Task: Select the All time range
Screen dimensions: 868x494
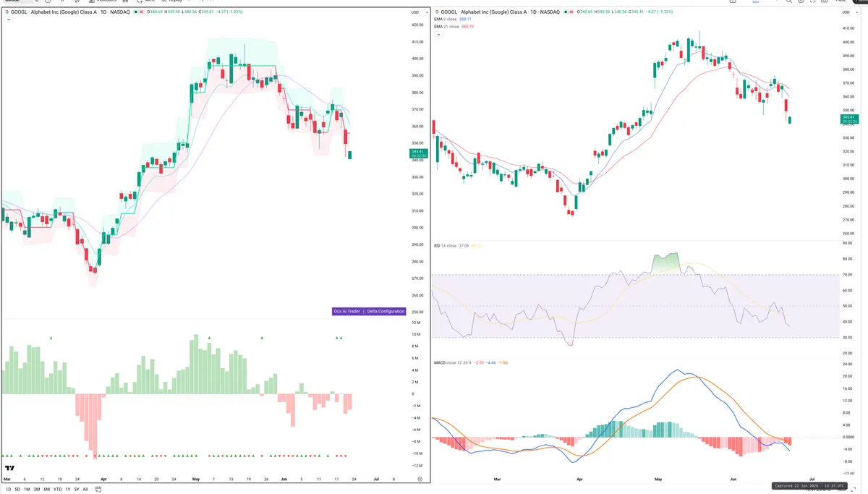Action: click(x=85, y=490)
